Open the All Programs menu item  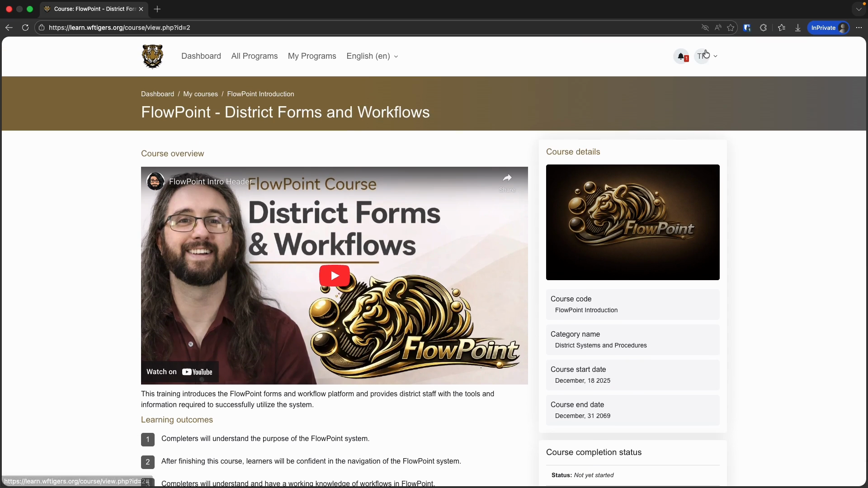pyautogui.click(x=254, y=56)
